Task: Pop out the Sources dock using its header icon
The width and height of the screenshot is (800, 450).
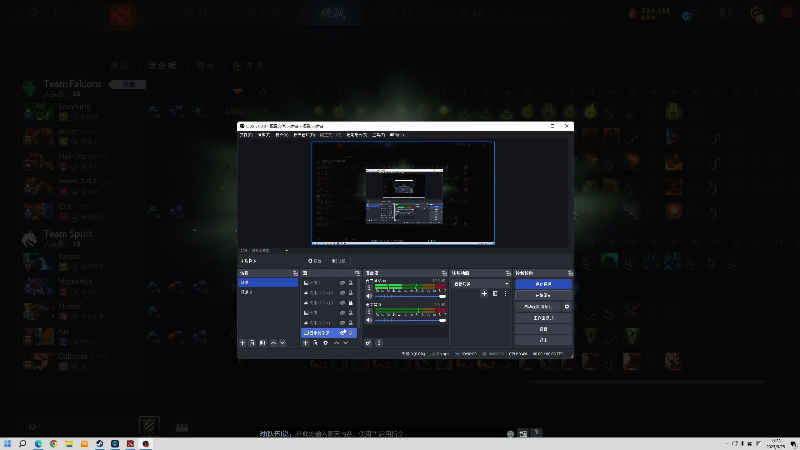Action: pyautogui.click(x=357, y=273)
